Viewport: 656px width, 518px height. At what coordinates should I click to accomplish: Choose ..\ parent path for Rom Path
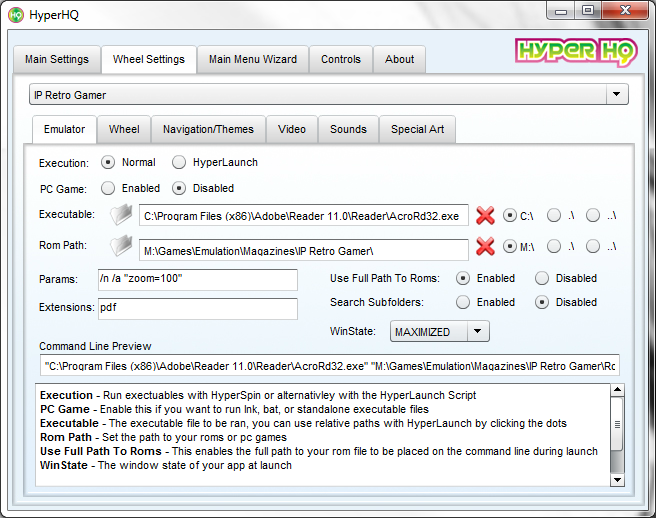pyautogui.click(x=592, y=246)
